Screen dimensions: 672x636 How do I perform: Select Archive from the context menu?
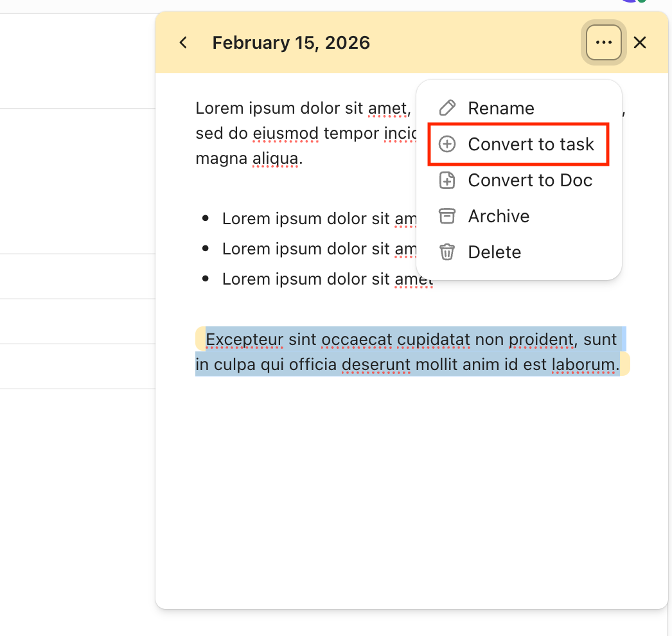click(x=499, y=216)
